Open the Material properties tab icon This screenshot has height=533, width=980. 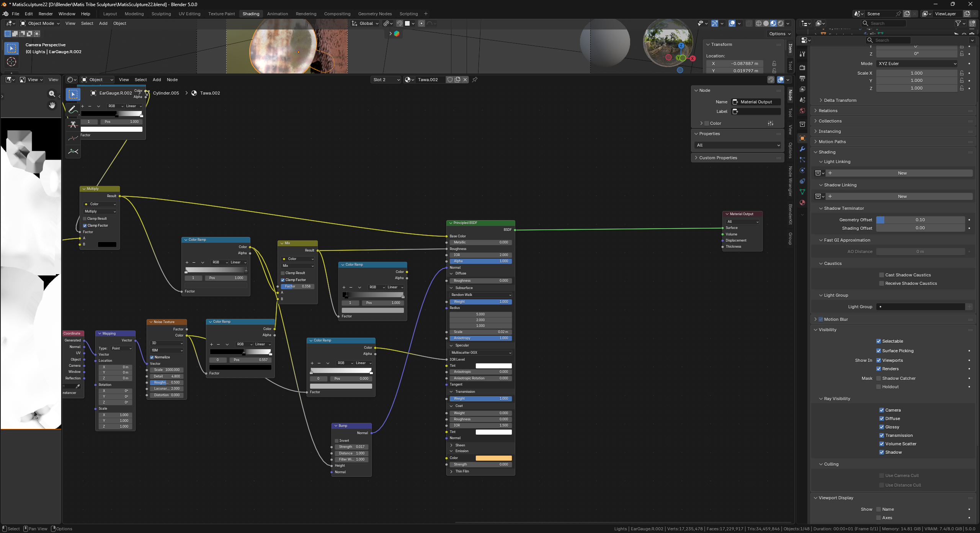tap(802, 203)
